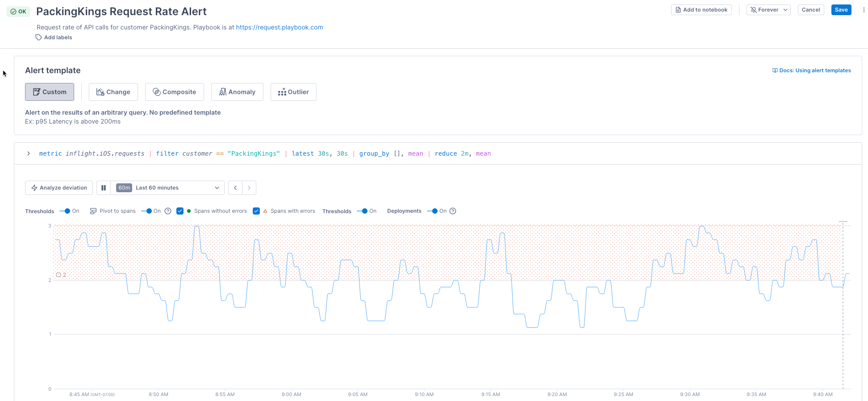868x401 pixels.
Task: Click the pause button beside time range
Action: tap(104, 188)
